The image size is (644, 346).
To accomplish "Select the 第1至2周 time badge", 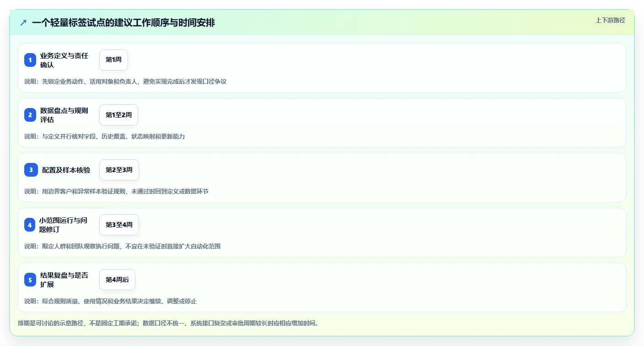I will point(118,115).
